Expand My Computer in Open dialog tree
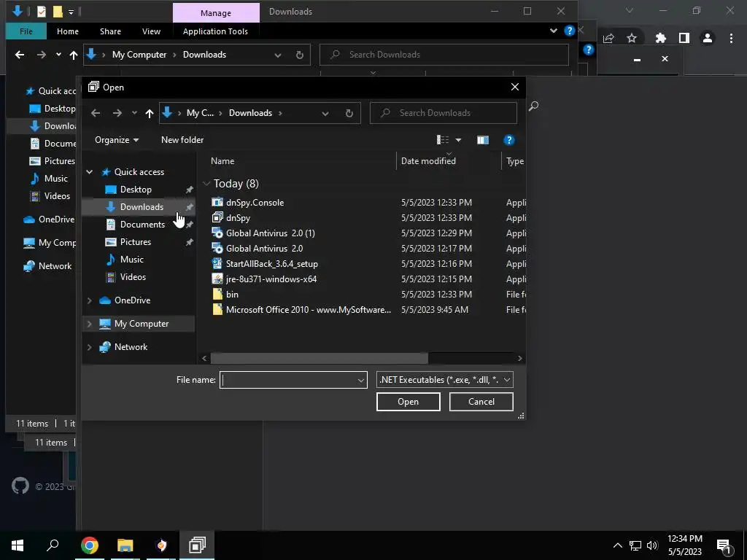The width and height of the screenshot is (747, 560). [x=89, y=324]
